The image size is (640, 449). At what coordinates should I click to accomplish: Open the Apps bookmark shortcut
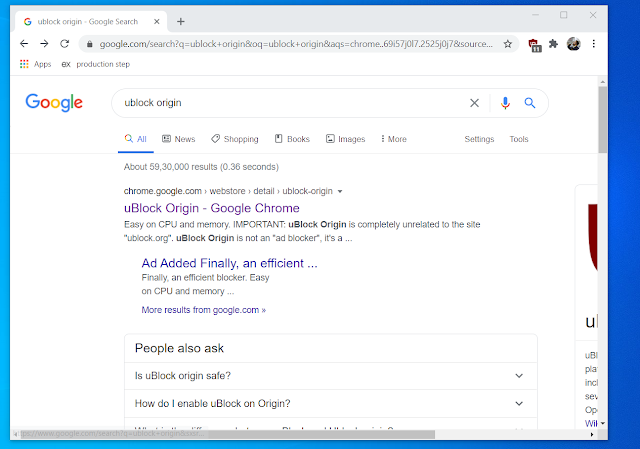[x=36, y=64]
